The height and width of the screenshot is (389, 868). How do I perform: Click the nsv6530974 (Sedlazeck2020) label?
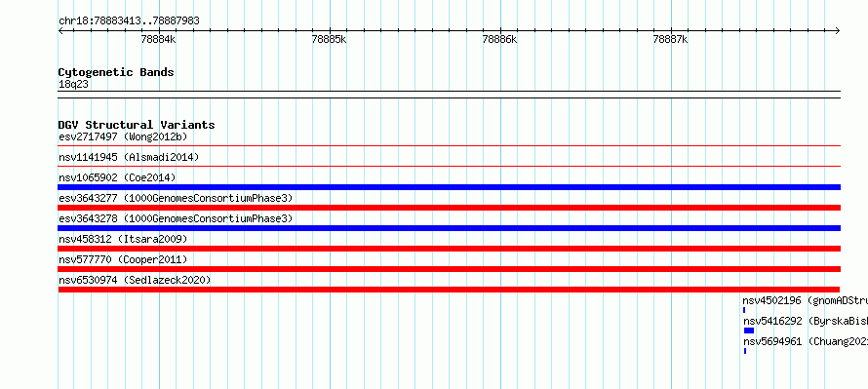135,280
